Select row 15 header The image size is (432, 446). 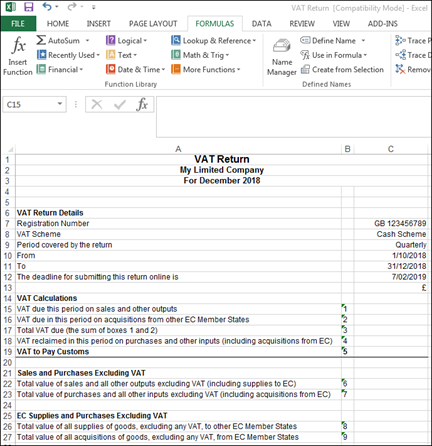pyautogui.click(x=8, y=309)
